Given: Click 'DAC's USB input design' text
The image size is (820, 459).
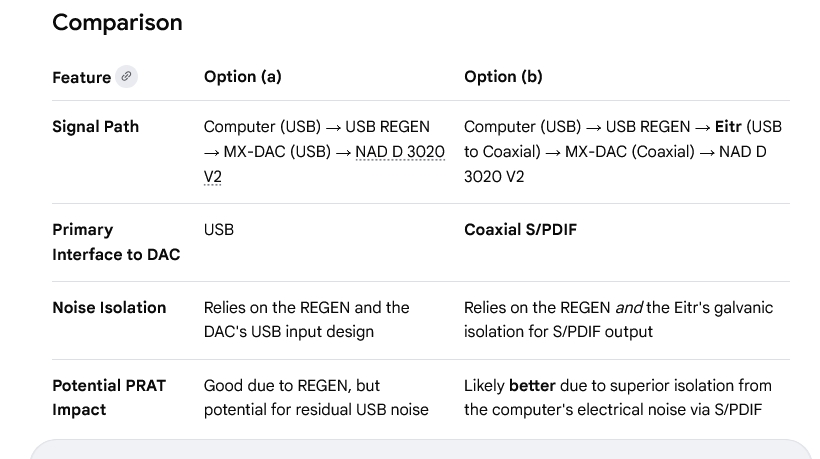Looking at the screenshot, I should point(288,332).
